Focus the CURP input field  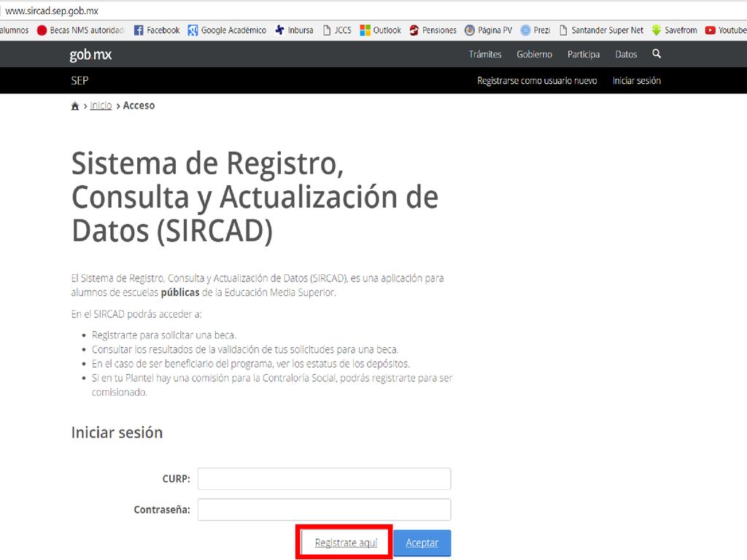(324, 478)
